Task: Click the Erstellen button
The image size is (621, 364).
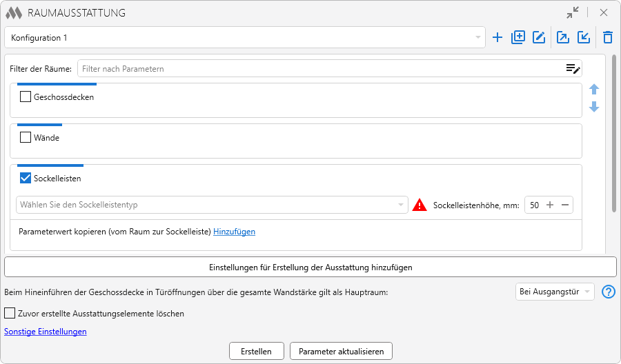Action: click(256, 352)
